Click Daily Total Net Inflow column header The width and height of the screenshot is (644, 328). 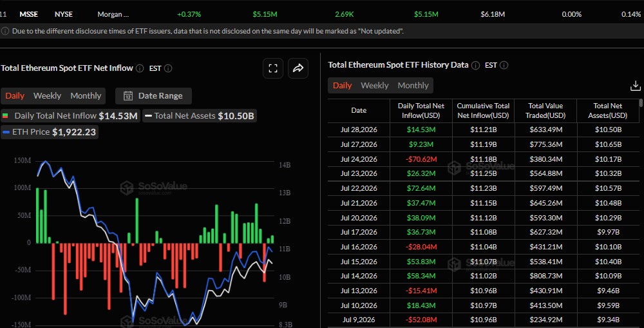pyautogui.click(x=421, y=111)
